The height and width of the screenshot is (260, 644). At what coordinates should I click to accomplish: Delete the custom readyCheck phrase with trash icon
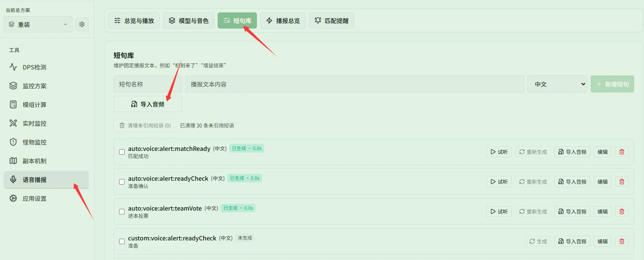click(x=622, y=242)
